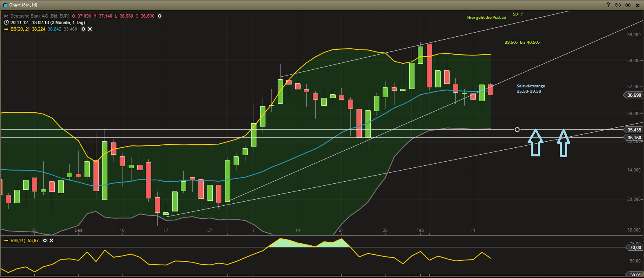Viewport: 644px width, 278px height.
Task: Click the clock icon for time range
Action: 6,22
